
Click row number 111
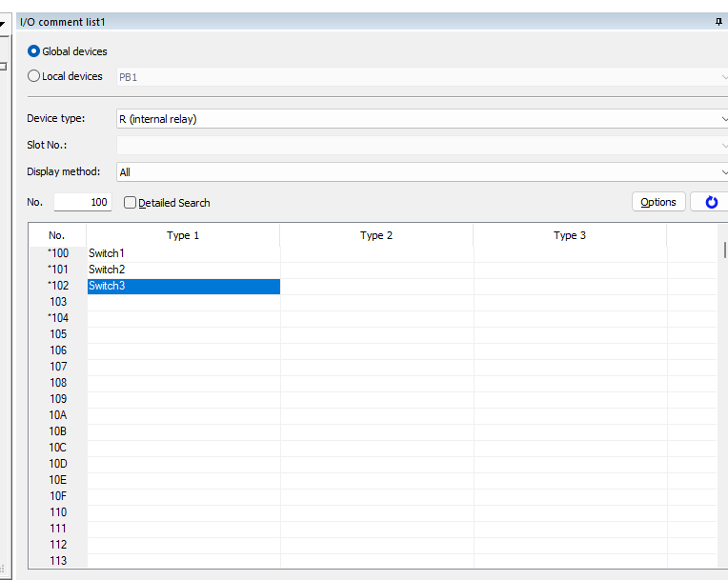58,529
